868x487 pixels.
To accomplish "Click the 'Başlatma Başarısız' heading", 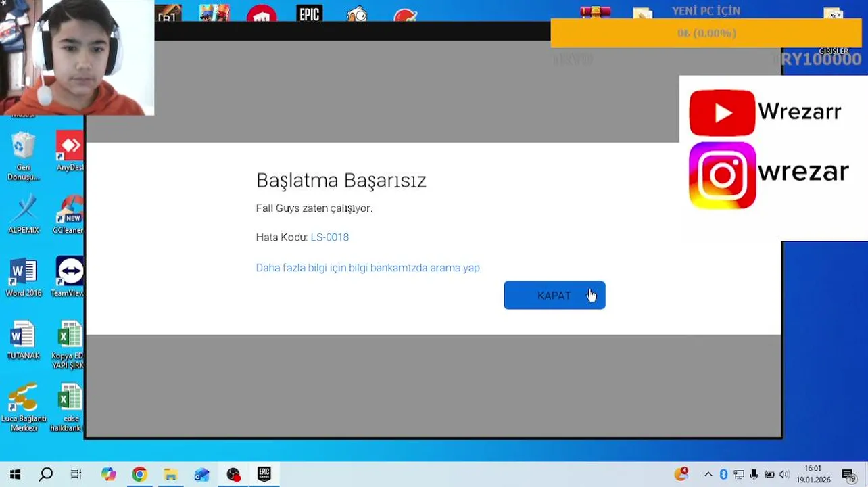I will pyautogui.click(x=341, y=181).
